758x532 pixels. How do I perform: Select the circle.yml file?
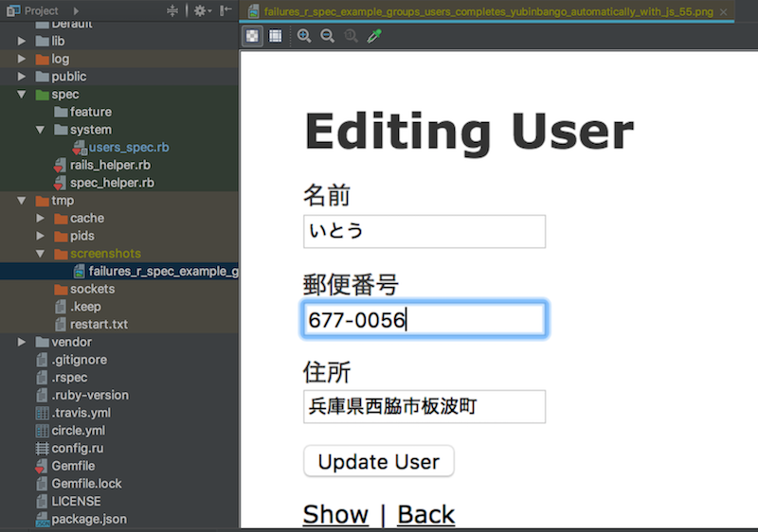[78, 431]
